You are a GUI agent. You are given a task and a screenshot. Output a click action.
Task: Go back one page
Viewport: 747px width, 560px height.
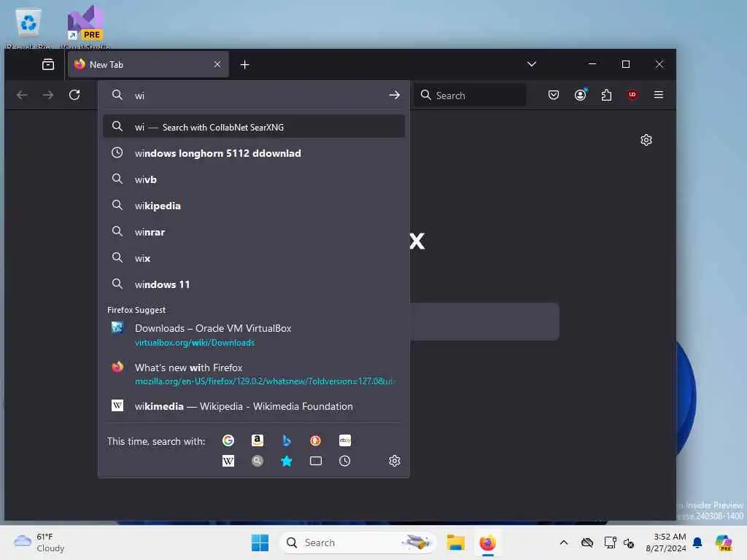point(22,95)
